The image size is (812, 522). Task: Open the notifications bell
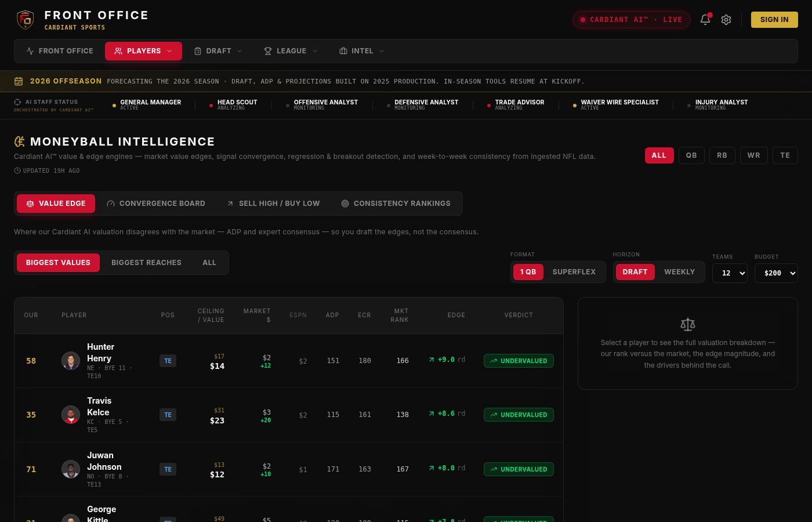[x=705, y=20]
